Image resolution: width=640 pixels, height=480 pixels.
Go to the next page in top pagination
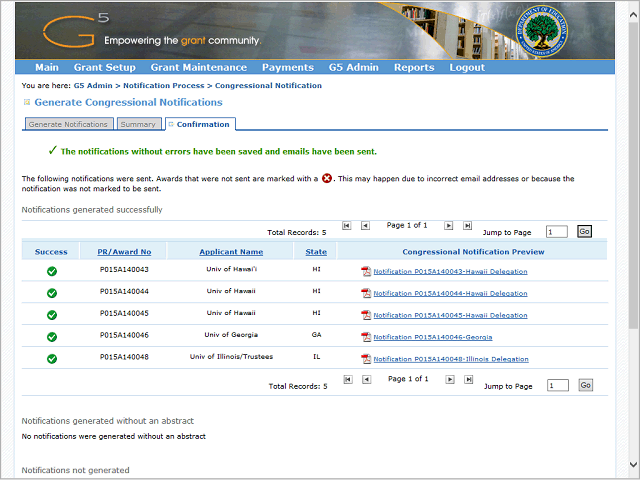(449, 226)
